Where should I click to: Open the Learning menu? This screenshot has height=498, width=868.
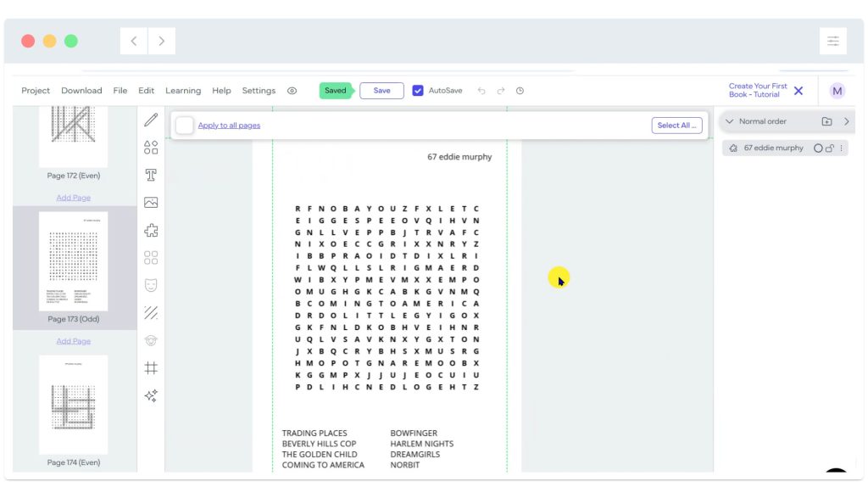(183, 91)
